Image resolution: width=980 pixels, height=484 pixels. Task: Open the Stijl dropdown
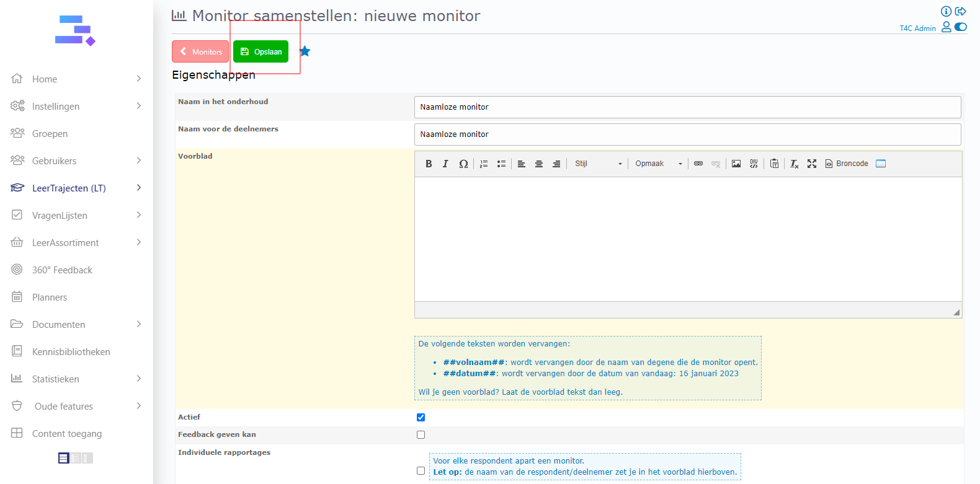(x=598, y=164)
